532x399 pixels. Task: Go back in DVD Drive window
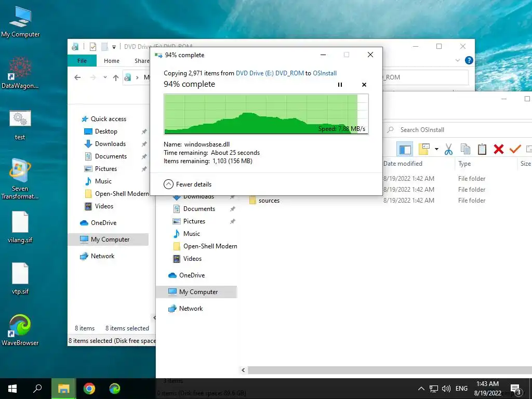tap(77, 77)
